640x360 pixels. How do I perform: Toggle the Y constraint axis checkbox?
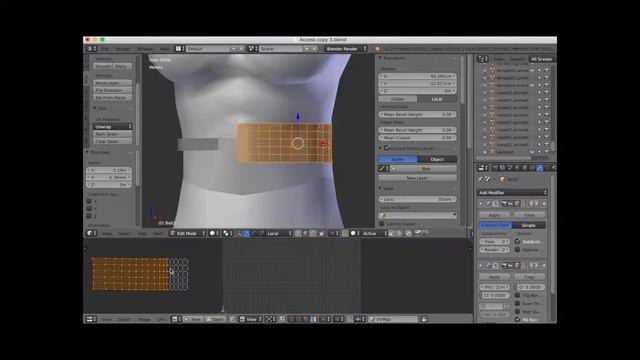pos(89,209)
